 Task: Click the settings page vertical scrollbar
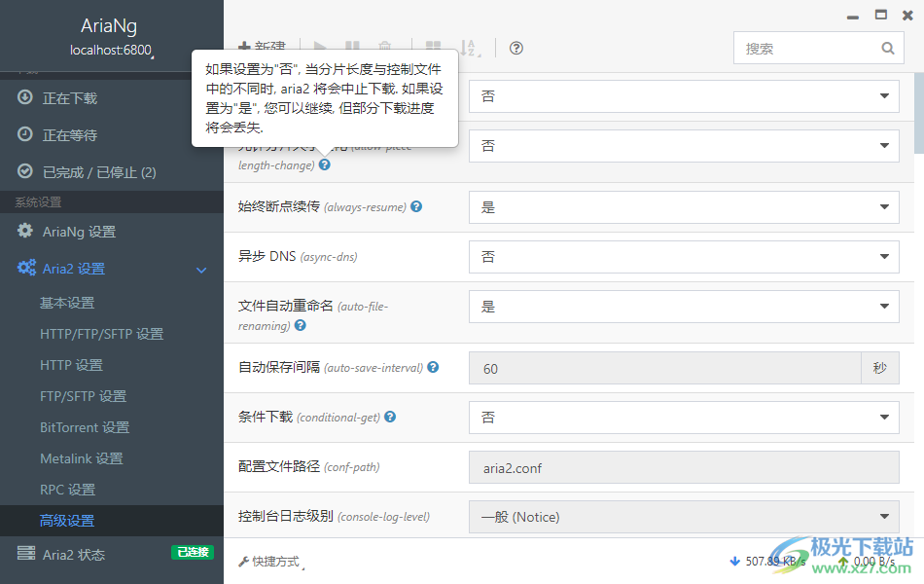(919, 113)
